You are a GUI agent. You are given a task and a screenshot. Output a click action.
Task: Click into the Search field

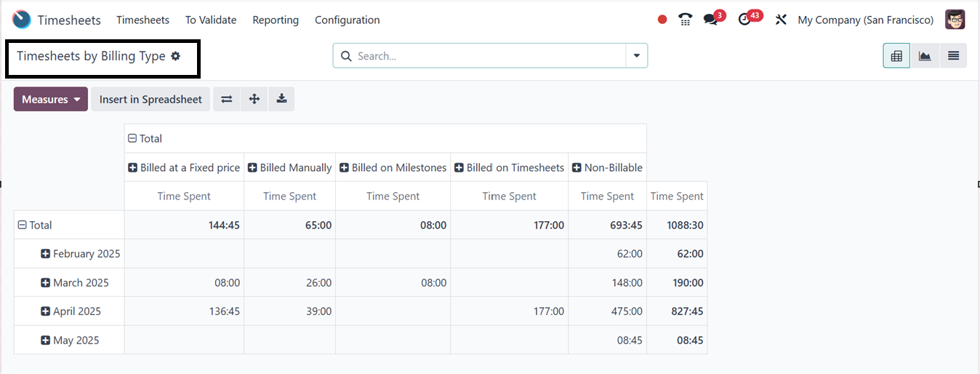point(487,56)
